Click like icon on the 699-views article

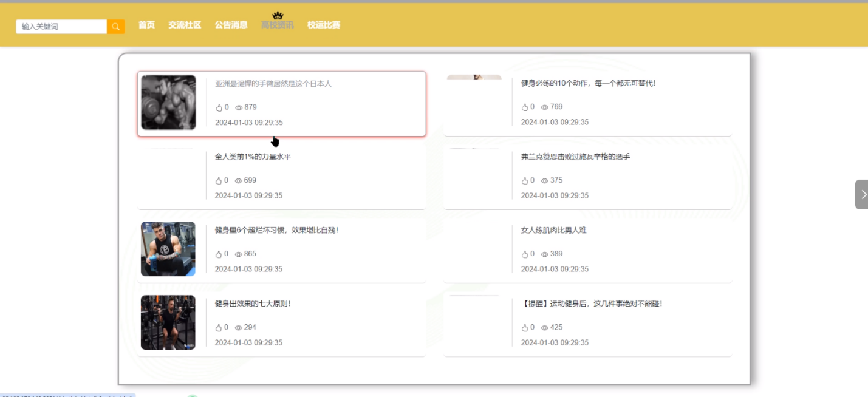219,180
